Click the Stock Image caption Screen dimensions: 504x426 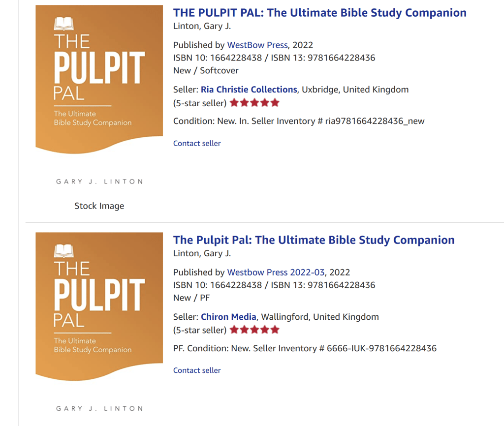(x=99, y=206)
